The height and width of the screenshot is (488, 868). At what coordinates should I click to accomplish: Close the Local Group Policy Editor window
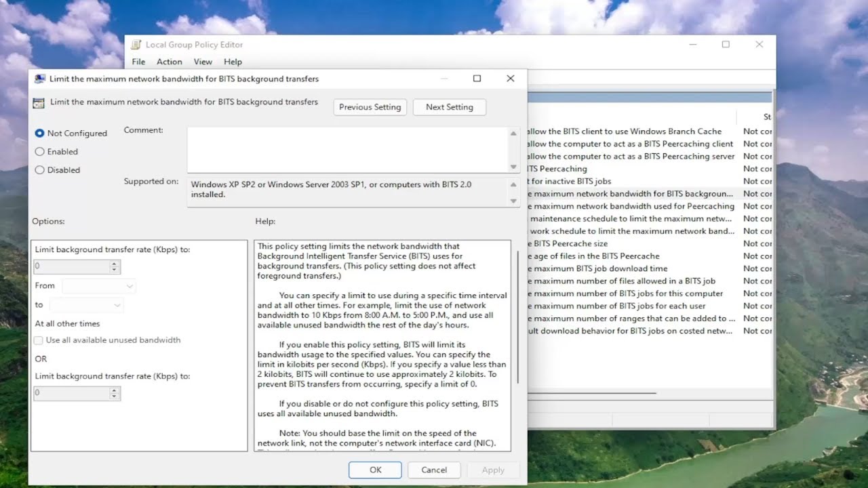759,45
